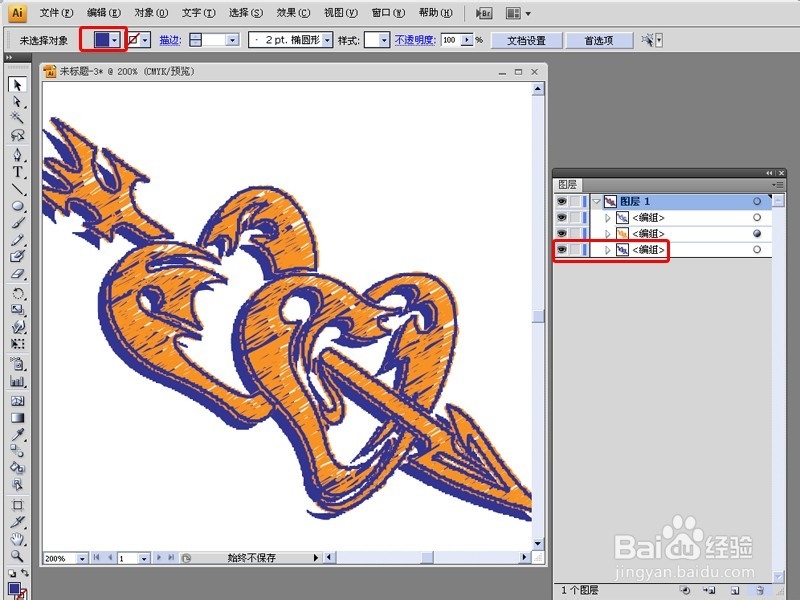This screenshot has width=800, height=600.
Task: Expand the orange-thumbnail <编组> group
Action: (x=608, y=234)
